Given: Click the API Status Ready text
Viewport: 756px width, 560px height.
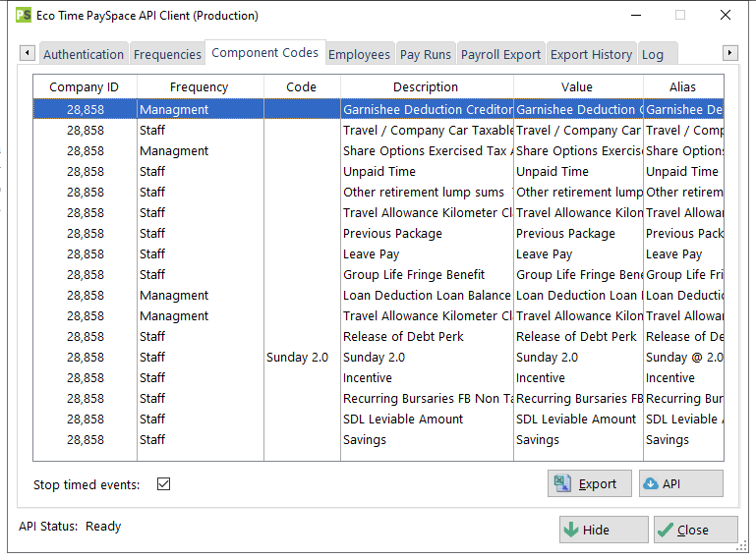Looking at the screenshot, I should (x=70, y=526).
